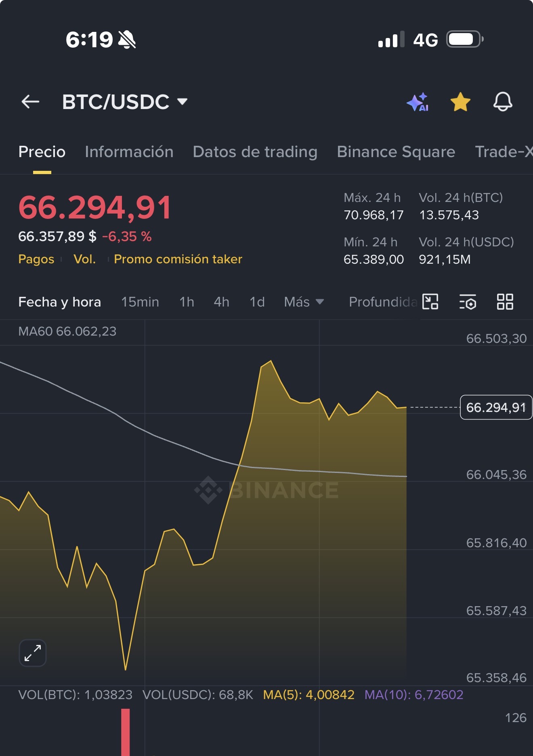Tap the Vol. 24 h(BTC) value 13.575,43
The image size is (533, 756).
[449, 215]
